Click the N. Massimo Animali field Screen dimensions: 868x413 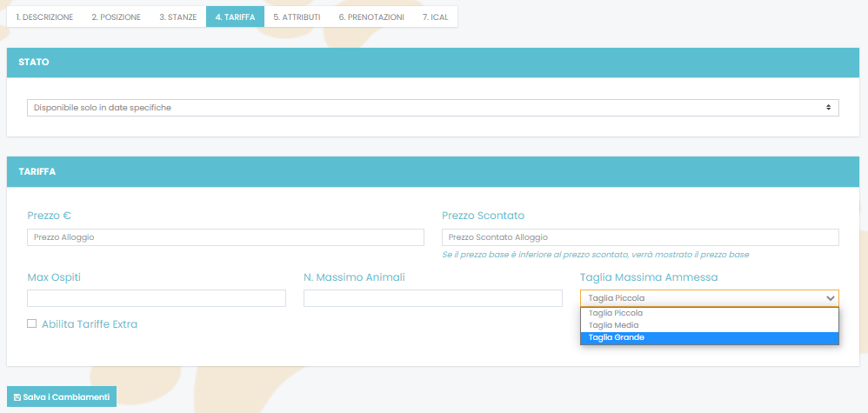432,298
